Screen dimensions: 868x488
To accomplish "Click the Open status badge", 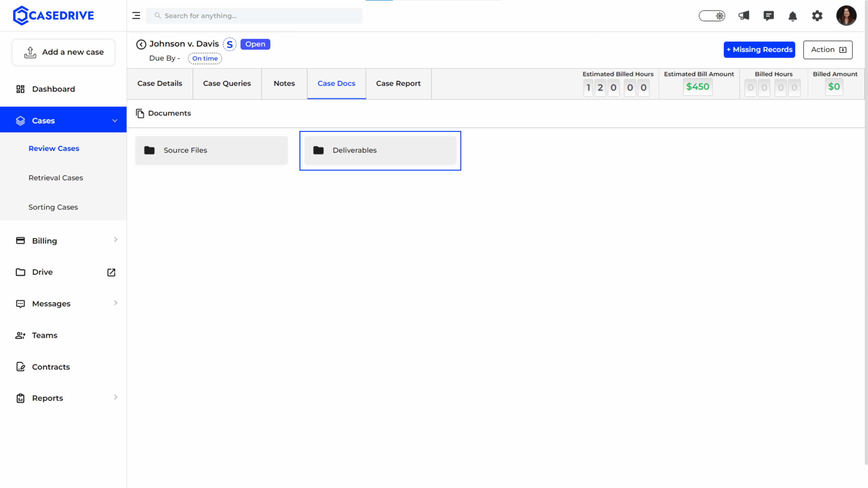I will tap(255, 44).
